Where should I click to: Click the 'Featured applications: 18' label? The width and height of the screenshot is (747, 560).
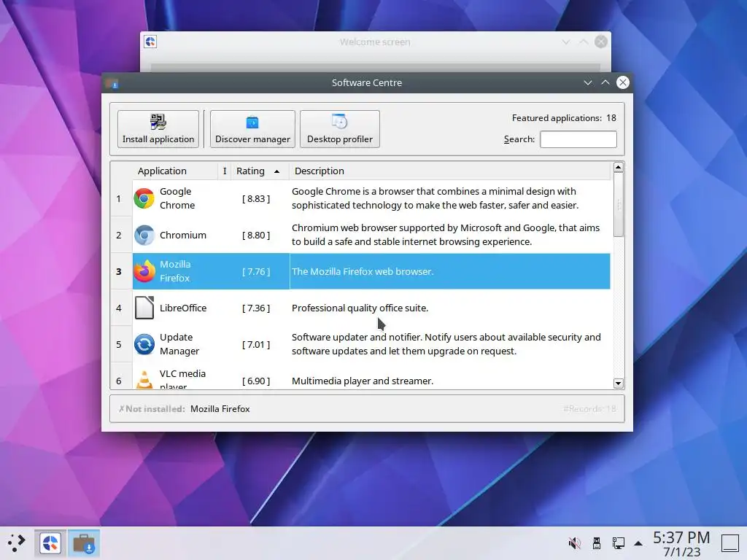pyautogui.click(x=564, y=118)
